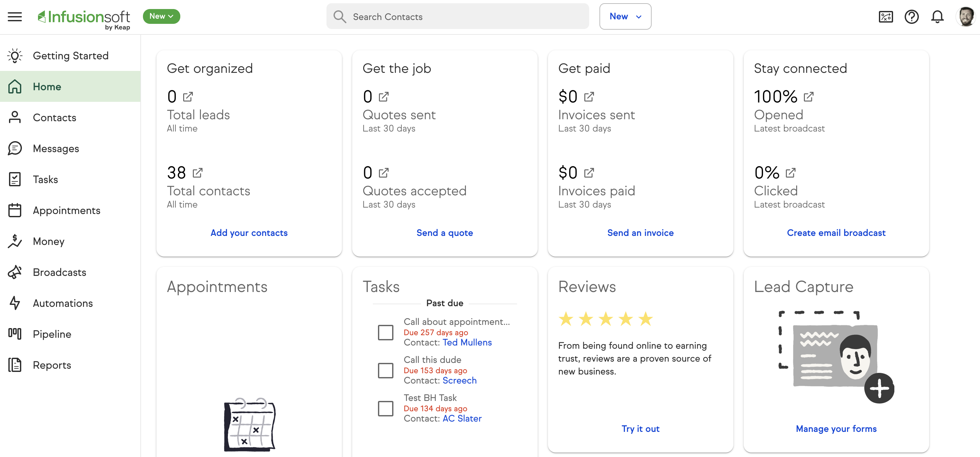Open the blue New dropdown button

(x=625, y=16)
